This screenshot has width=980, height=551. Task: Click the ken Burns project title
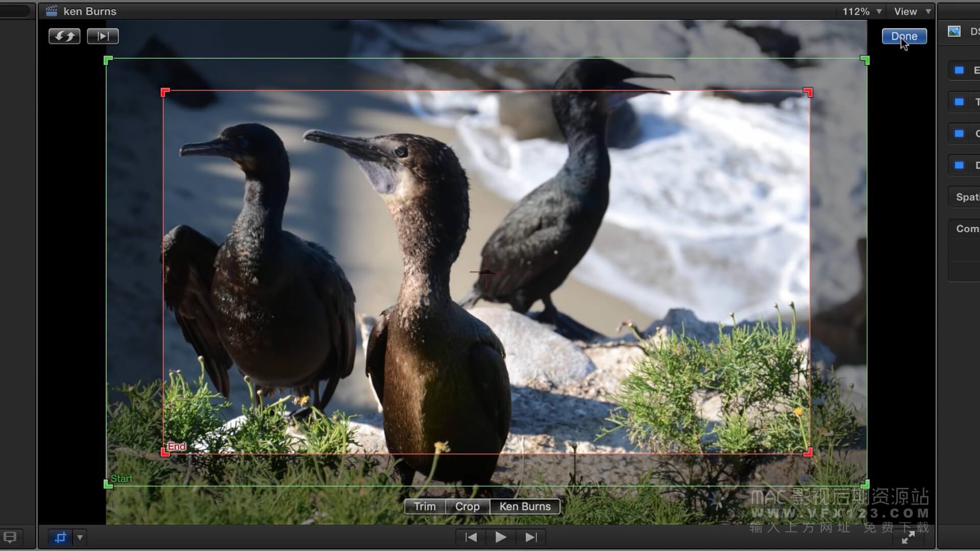coord(90,11)
